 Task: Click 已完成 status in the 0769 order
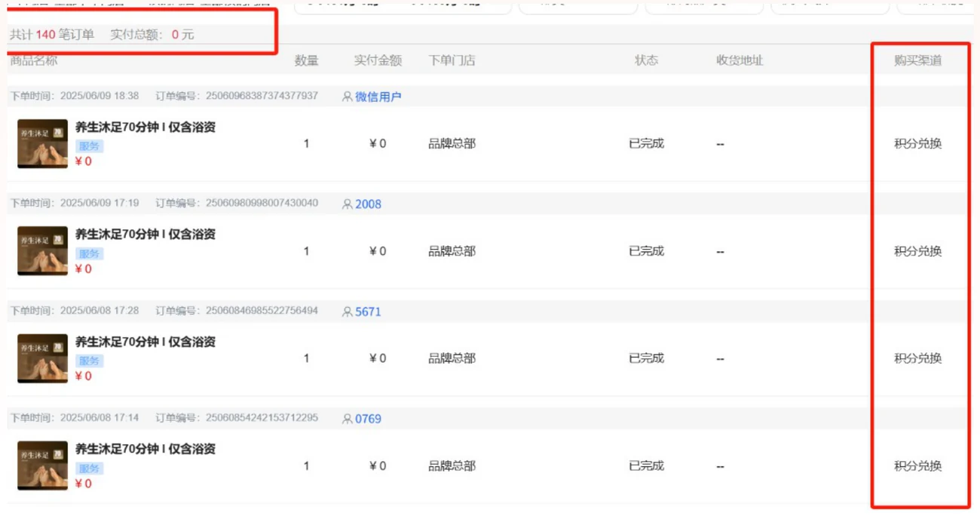646,466
